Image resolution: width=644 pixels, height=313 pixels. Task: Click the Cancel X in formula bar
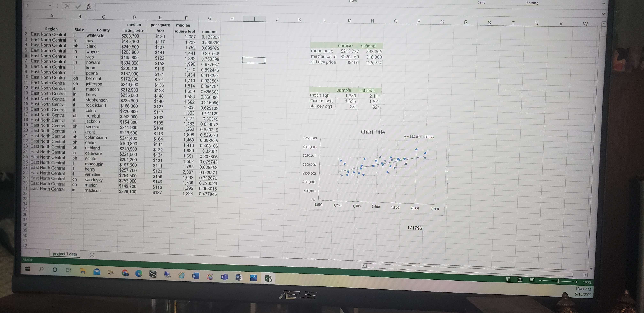(67, 6)
